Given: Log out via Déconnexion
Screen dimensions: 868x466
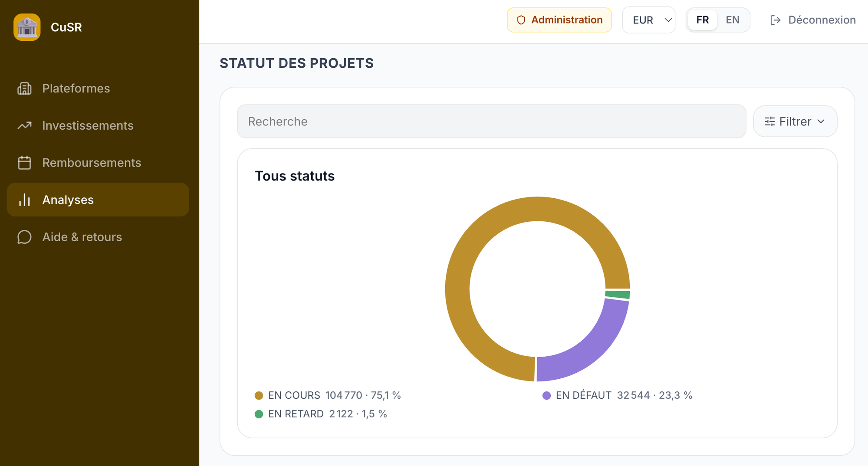Looking at the screenshot, I should 813,20.
